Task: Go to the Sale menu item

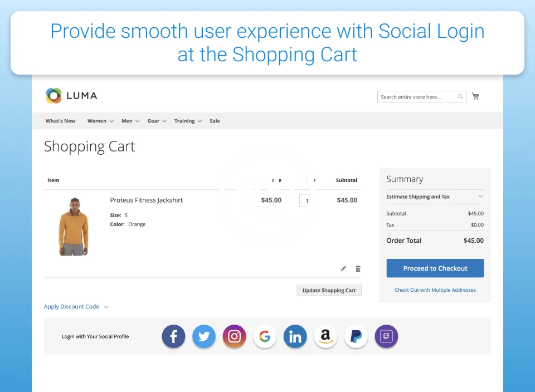Action: point(215,121)
